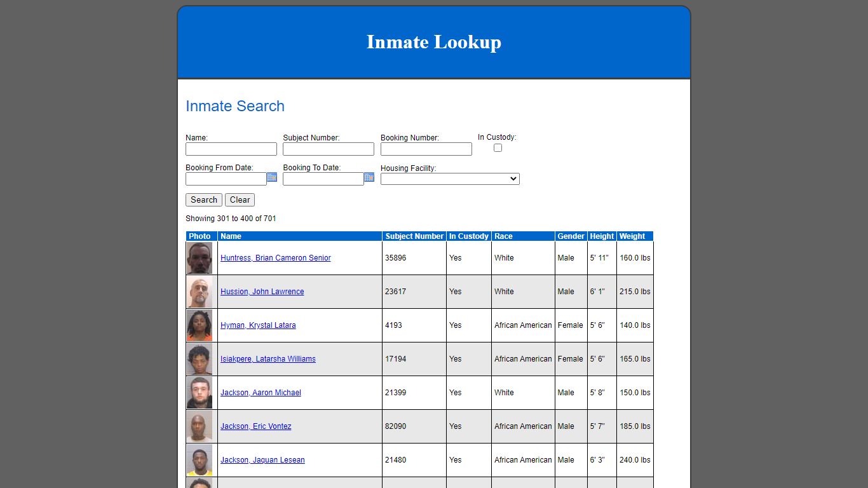Viewport: 868px width, 488px height.
Task: Click photo in Hussion, John row
Action: 200,292
